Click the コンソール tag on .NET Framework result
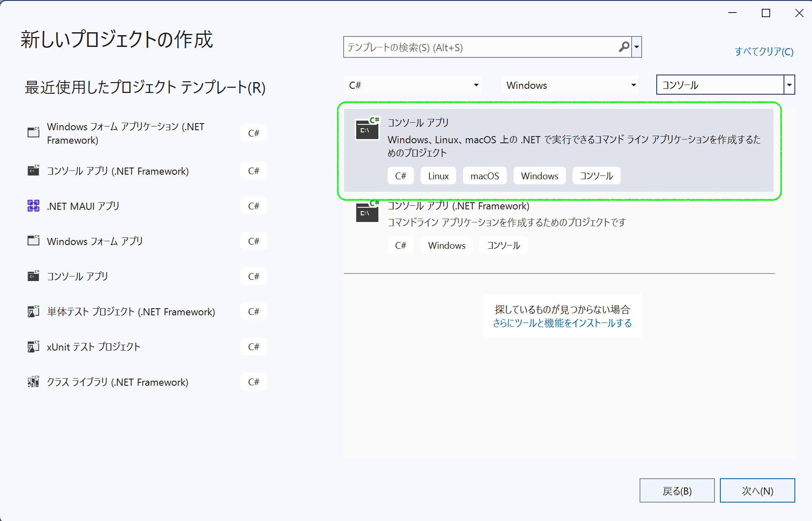The width and height of the screenshot is (812, 521). [x=504, y=245]
